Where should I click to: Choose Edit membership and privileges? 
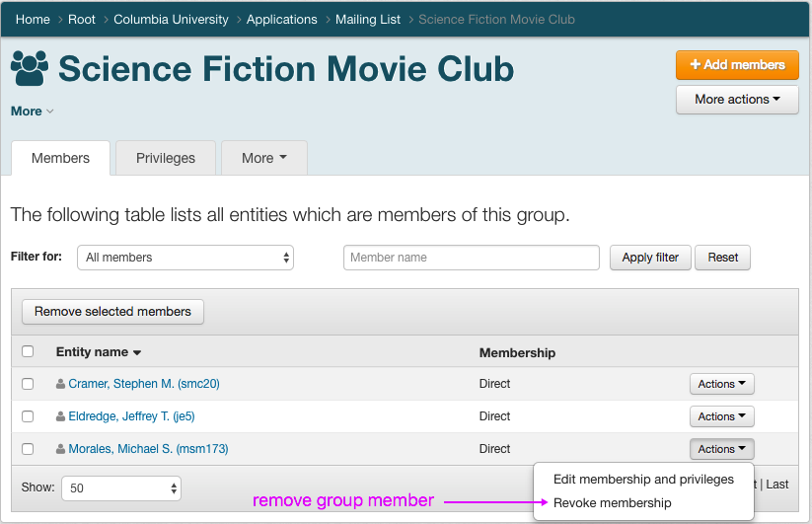coord(643,480)
